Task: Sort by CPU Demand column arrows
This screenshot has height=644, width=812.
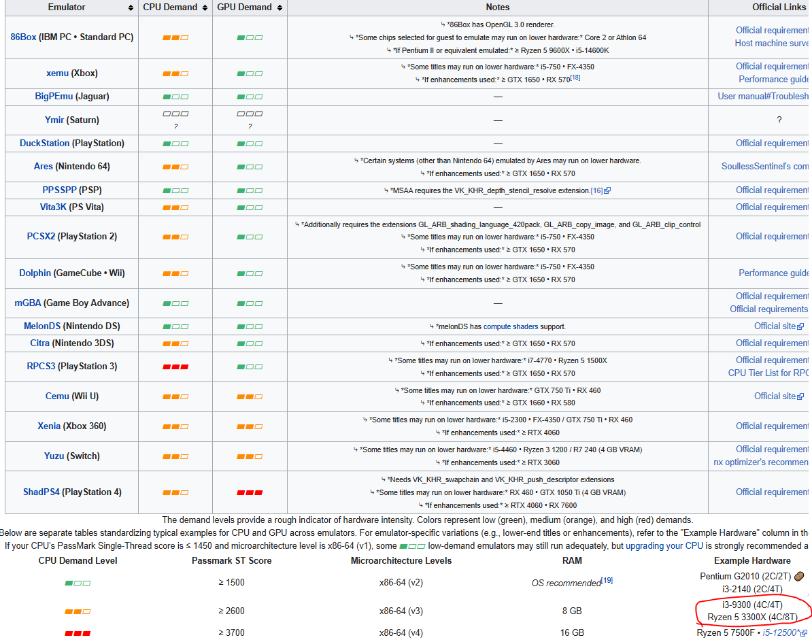Action: (205, 7)
